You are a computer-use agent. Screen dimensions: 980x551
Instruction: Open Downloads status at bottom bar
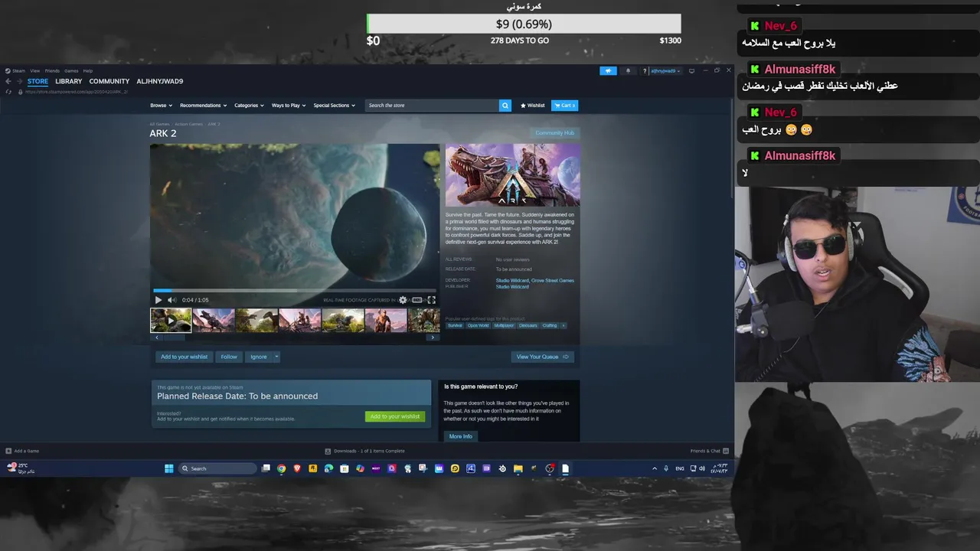[365, 451]
